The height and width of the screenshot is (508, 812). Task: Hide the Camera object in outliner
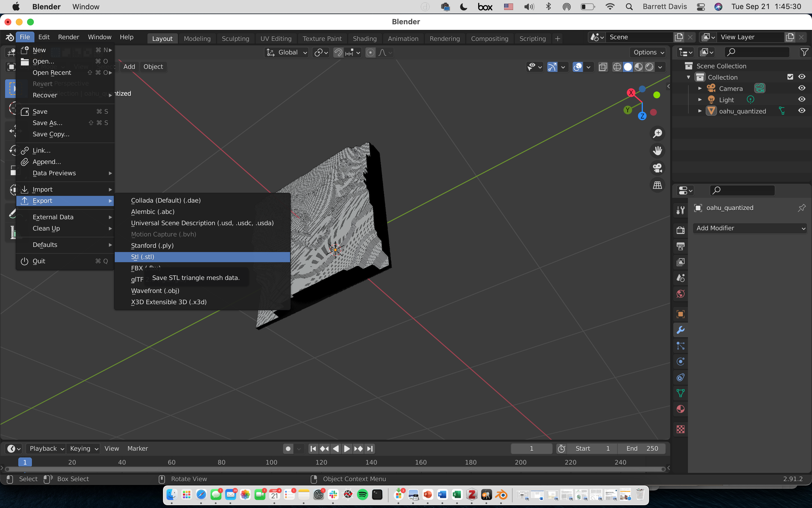(802, 88)
